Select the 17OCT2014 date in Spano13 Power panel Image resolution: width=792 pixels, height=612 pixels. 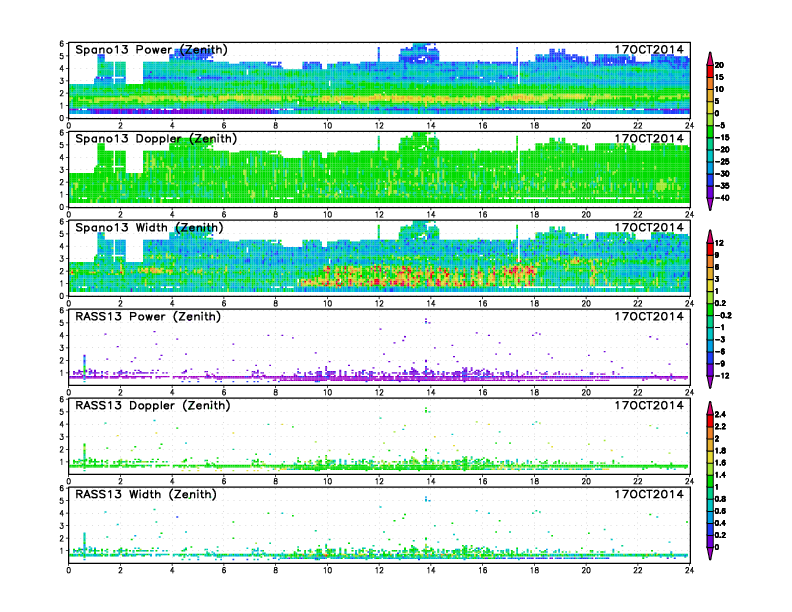tap(649, 49)
